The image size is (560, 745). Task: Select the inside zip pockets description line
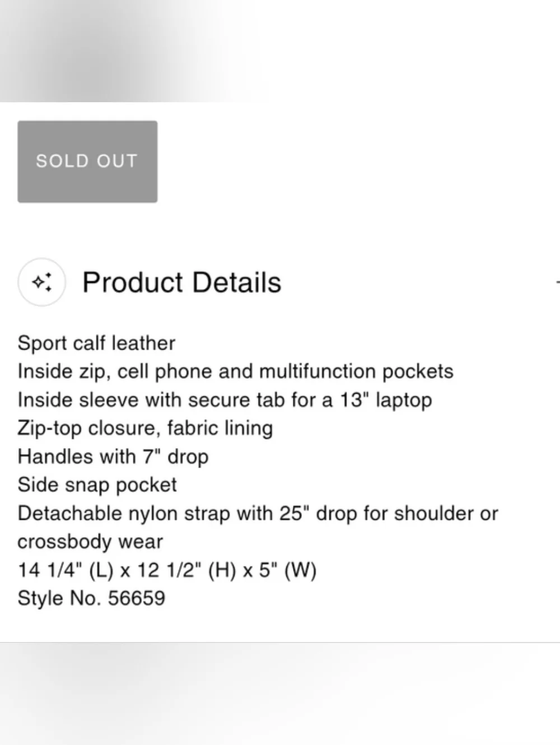click(x=235, y=371)
